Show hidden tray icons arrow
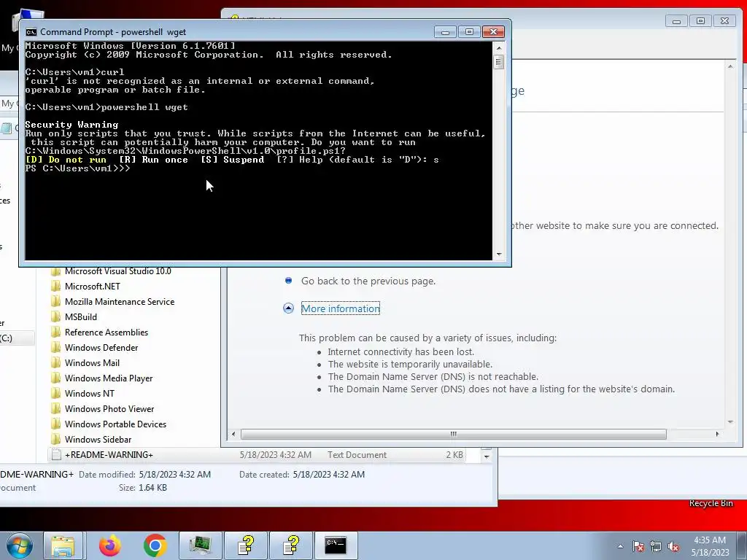This screenshot has width=747, height=560. pos(620,546)
